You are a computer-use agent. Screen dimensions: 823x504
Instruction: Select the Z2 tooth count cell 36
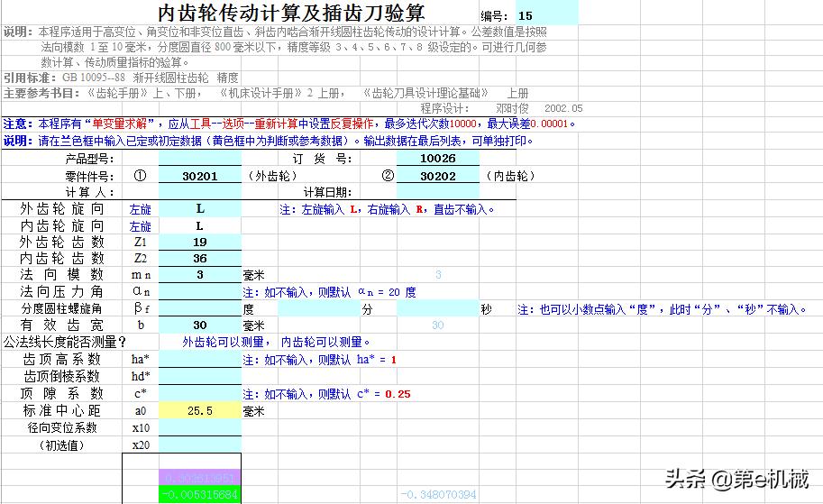pyautogui.click(x=200, y=258)
